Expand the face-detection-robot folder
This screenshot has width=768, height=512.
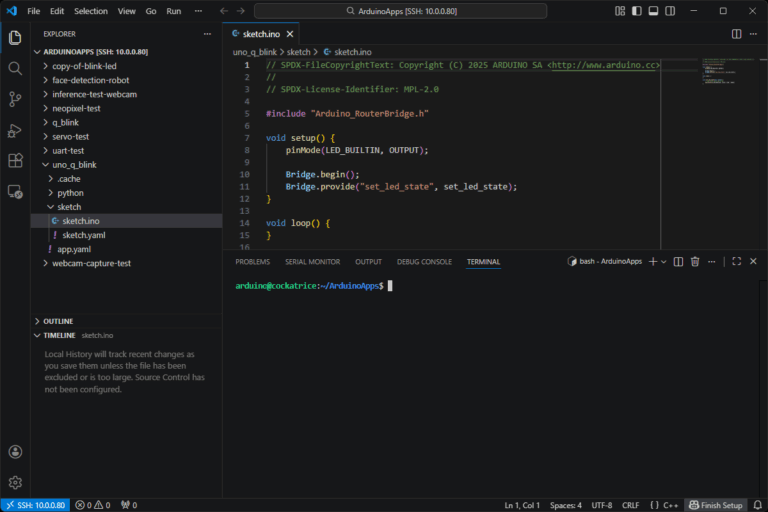(x=126, y=80)
